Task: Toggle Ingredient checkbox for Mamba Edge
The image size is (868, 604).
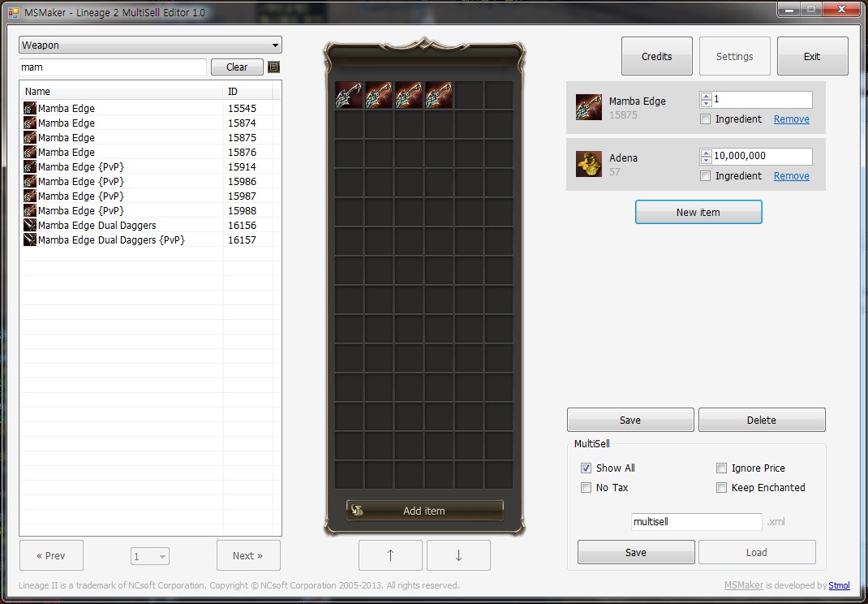Action: pos(705,119)
